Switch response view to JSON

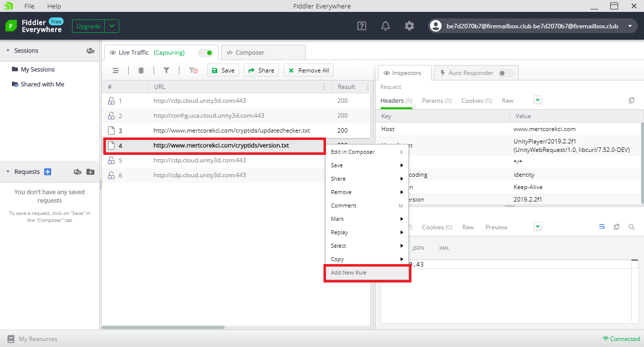click(x=418, y=248)
